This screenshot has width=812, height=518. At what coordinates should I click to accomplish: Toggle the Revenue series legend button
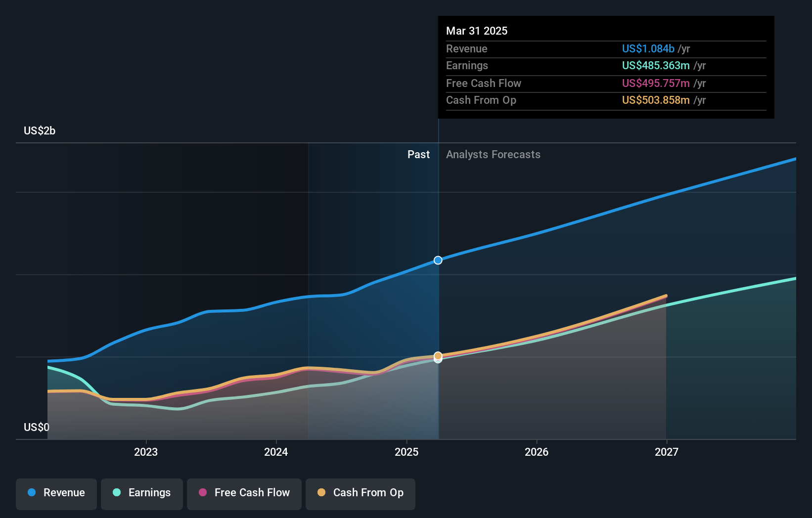56,494
